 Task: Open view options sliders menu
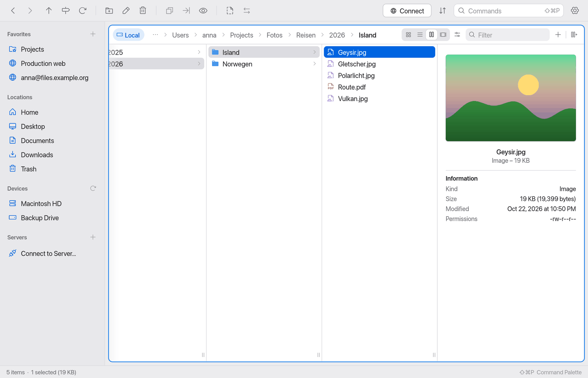(x=457, y=35)
